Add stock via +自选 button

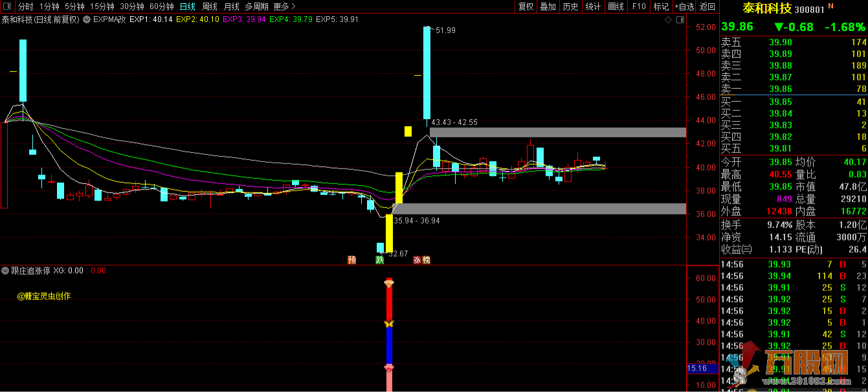click(684, 6)
